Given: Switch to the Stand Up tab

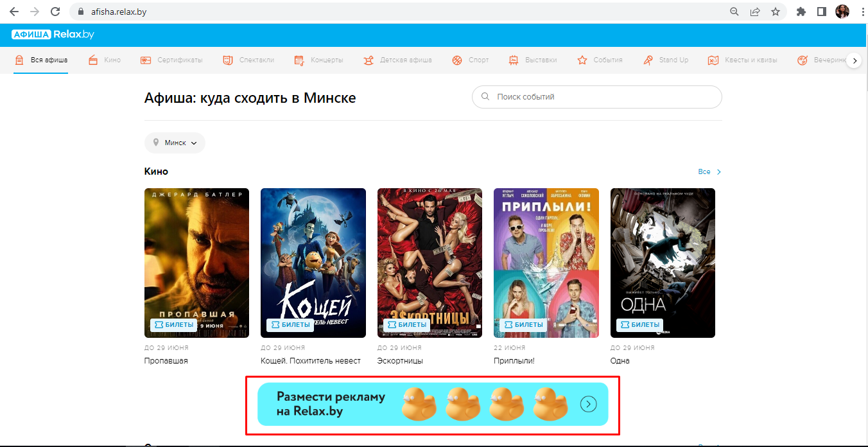Looking at the screenshot, I should (x=665, y=60).
